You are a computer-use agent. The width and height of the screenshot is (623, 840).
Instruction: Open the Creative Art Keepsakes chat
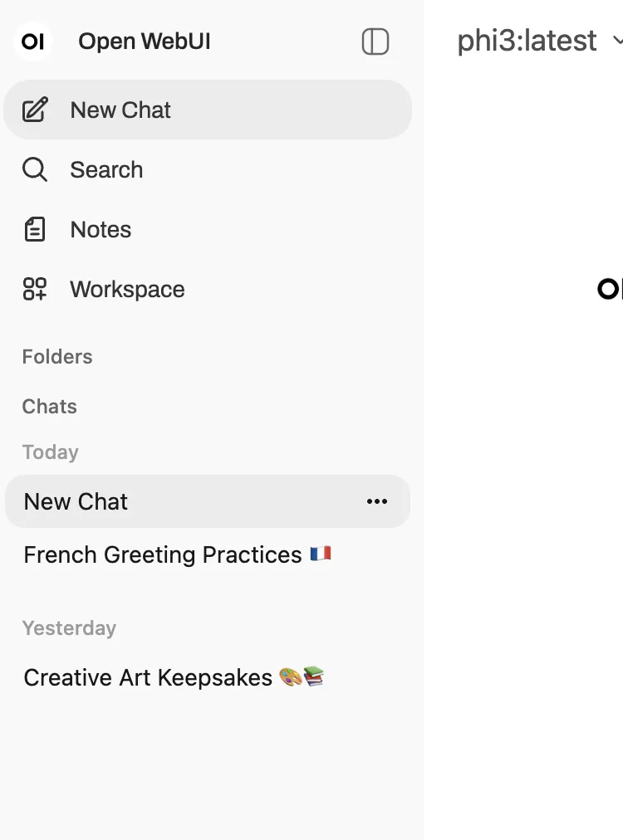pos(148,677)
